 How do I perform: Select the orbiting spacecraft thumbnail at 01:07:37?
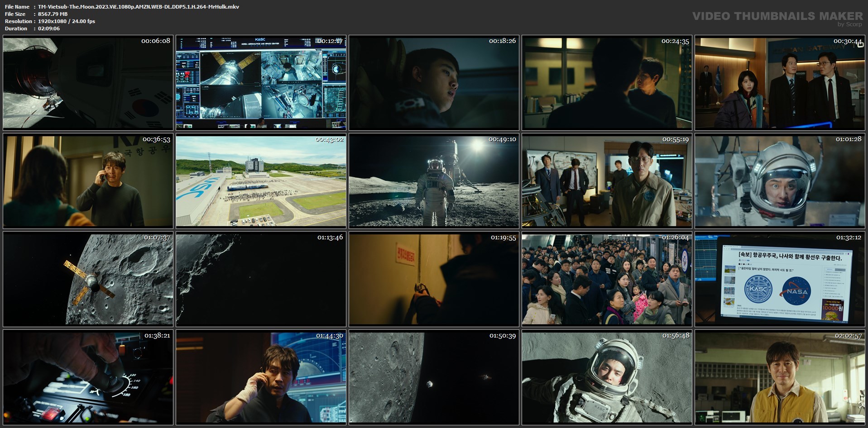pos(88,279)
